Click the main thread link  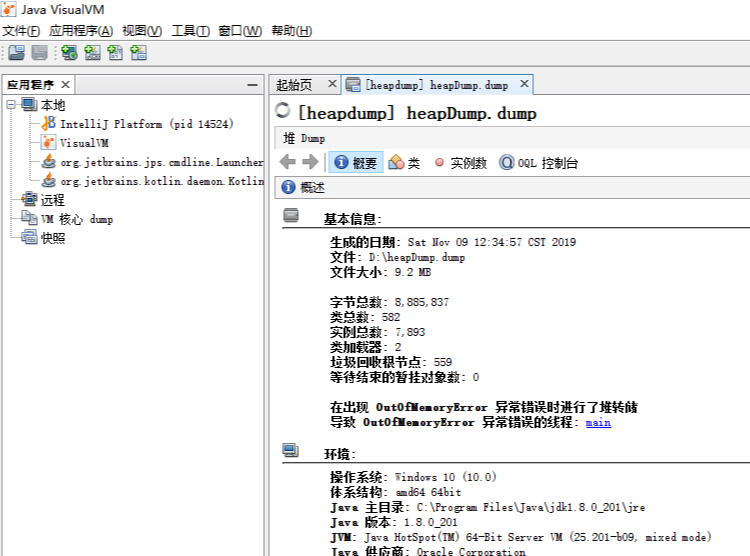[x=598, y=423]
